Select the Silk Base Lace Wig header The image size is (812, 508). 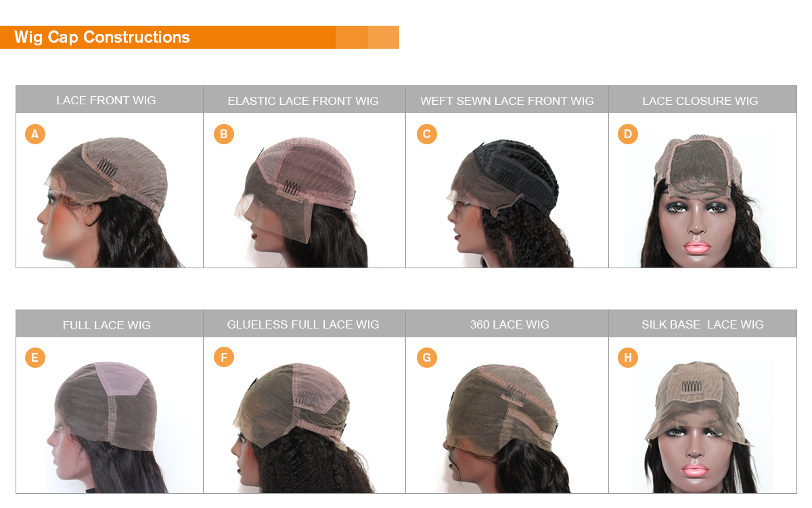702,324
